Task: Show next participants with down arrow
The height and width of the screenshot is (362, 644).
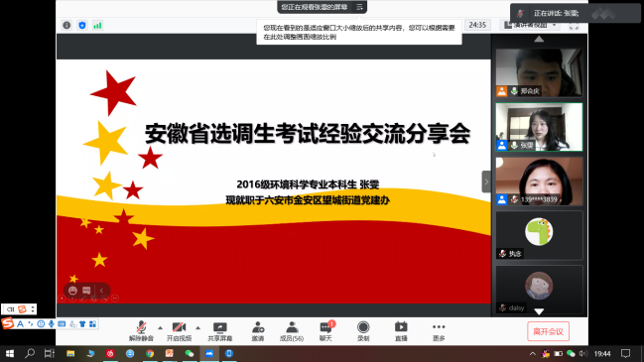Action: pyautogui.click(x=539, y=311)
